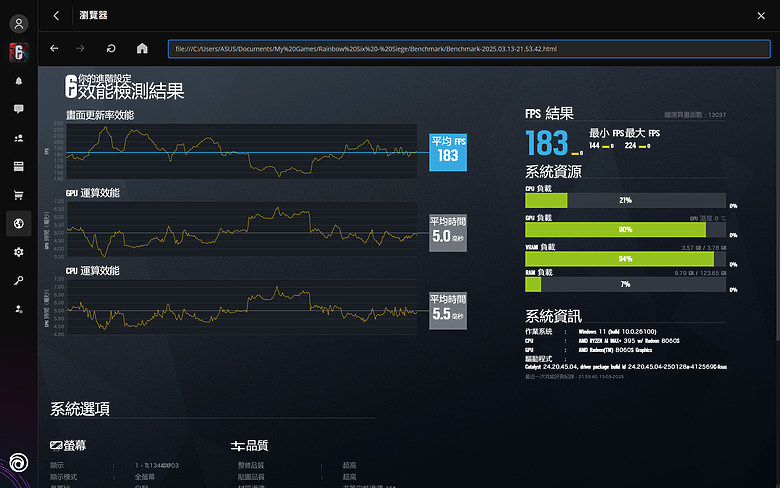Screen dimensions: 780x488
Task: Click the large 183 under FPS 結果
Action: tap(547, 143)
